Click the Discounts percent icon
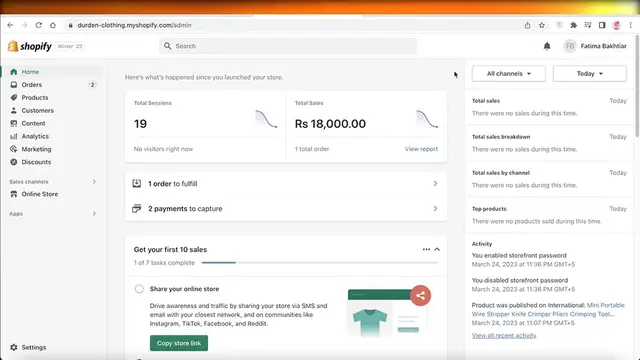Viewport: 640px width, 360px height. pyautogui.click(x=13, y=162)
